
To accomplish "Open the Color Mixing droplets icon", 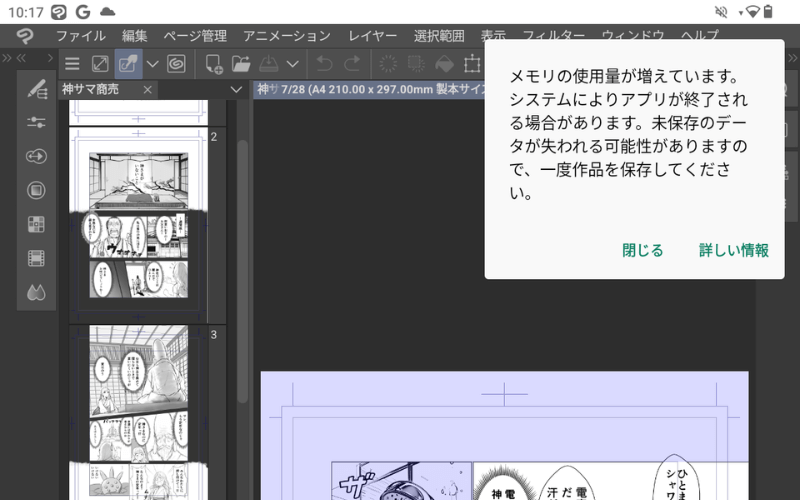I will click(x=36, y=292).
